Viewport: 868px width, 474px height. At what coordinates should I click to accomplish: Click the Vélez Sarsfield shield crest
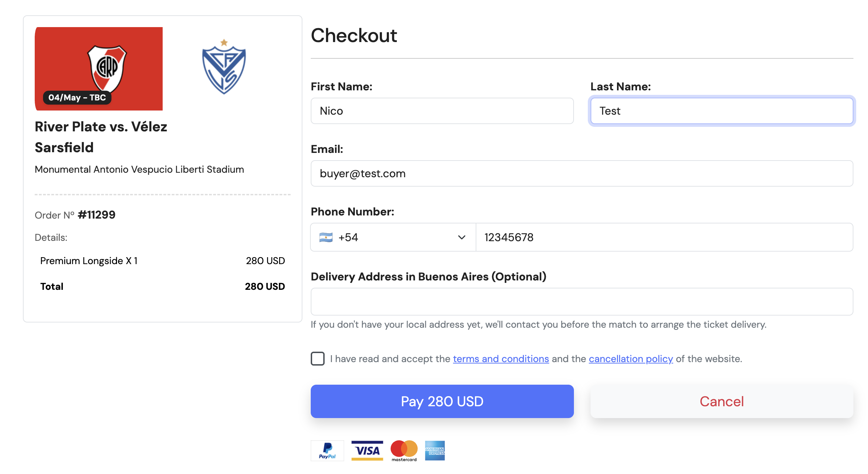click(x=224, y=67)
